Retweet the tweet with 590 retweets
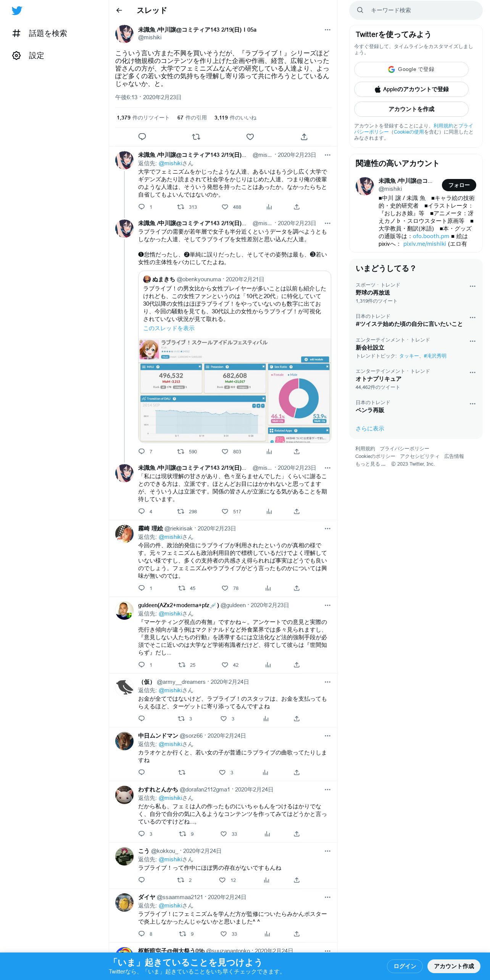490x980 pixels. pos(181,451)
